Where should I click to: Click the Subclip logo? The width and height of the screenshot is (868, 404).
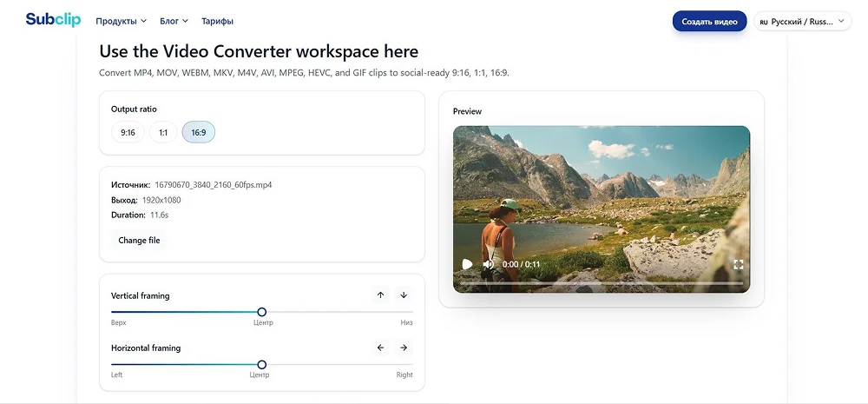tap(53, 20)
